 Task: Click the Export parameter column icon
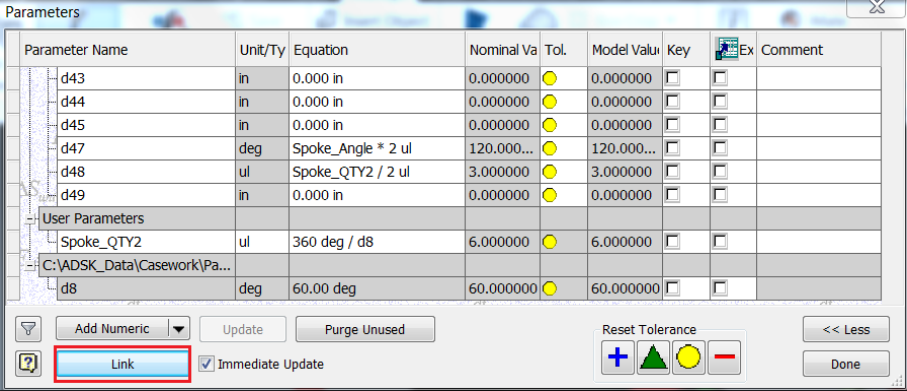726,50
